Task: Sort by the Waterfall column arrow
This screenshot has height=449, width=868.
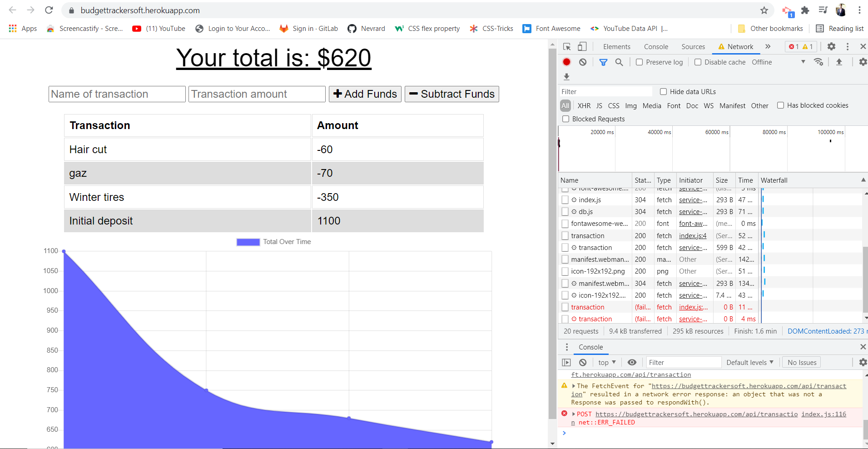Action: (x=863, y=180)
